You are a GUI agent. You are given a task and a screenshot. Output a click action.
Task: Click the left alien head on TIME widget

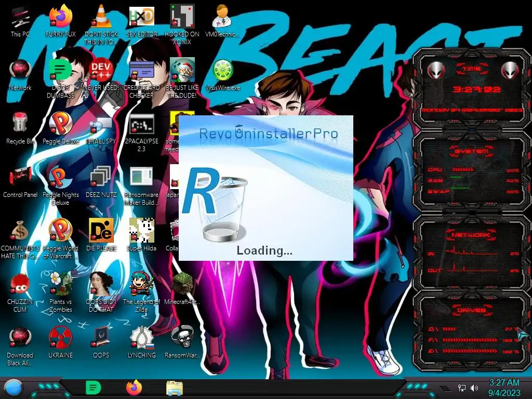[436, 71]
